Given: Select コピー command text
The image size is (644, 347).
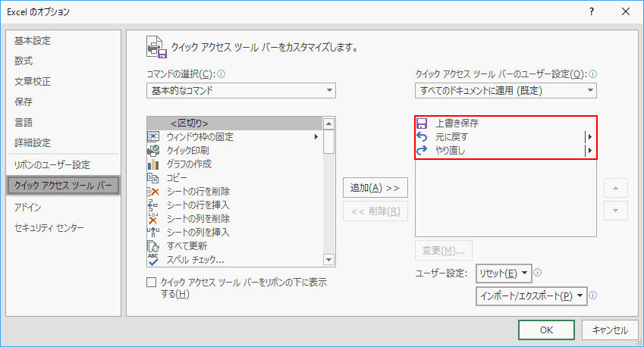Looking at the screenshot, I should tap(177, 177).
